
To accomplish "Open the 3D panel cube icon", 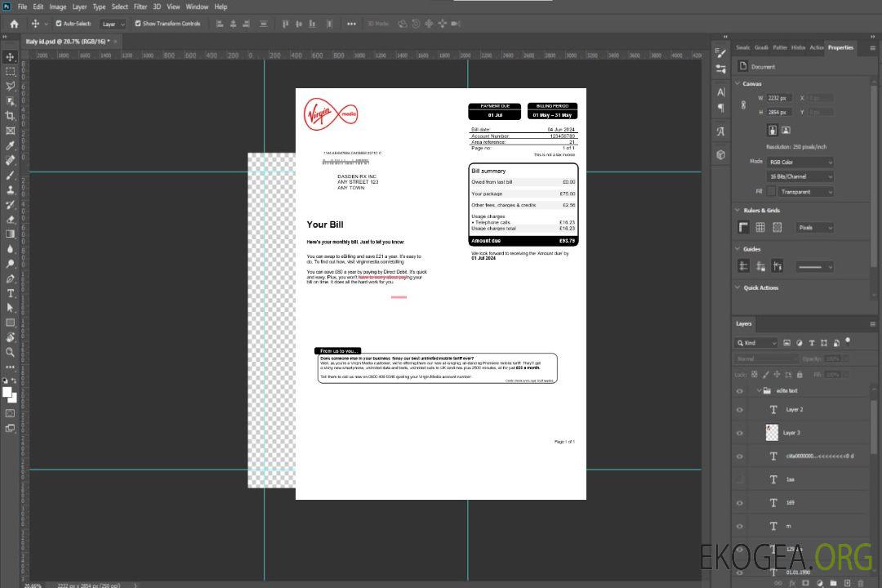I will [x=721, y=154].
